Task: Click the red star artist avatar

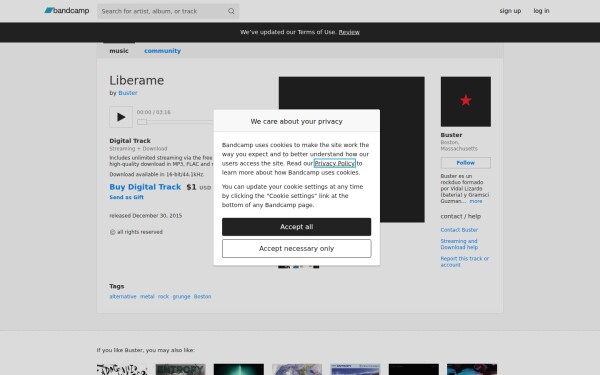Action: point(466,101)
